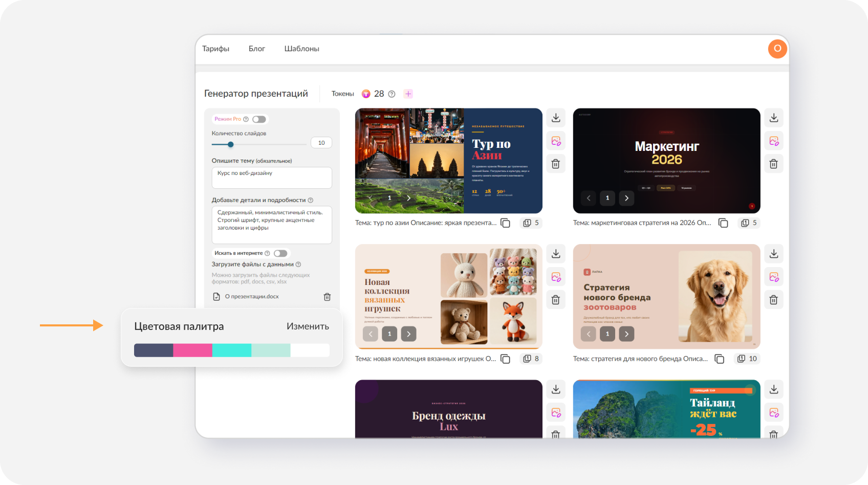Open the orange user avatar

click(x=777, y=49)
